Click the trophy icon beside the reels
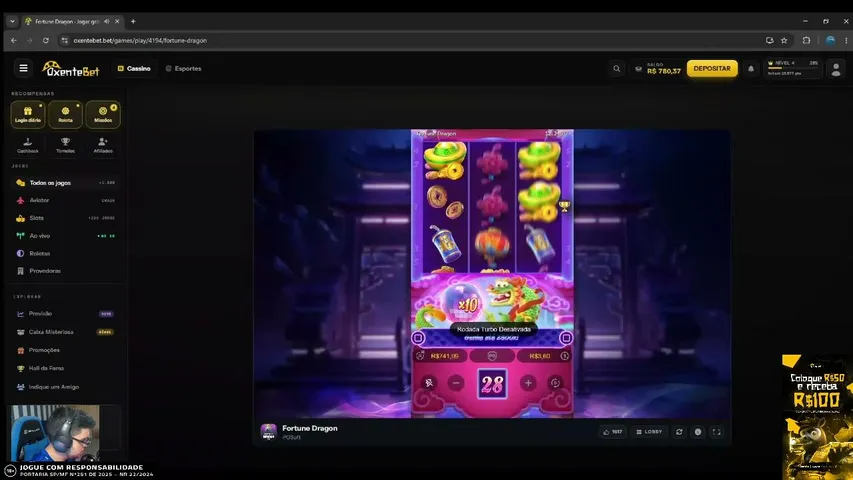 coord(565,206)
